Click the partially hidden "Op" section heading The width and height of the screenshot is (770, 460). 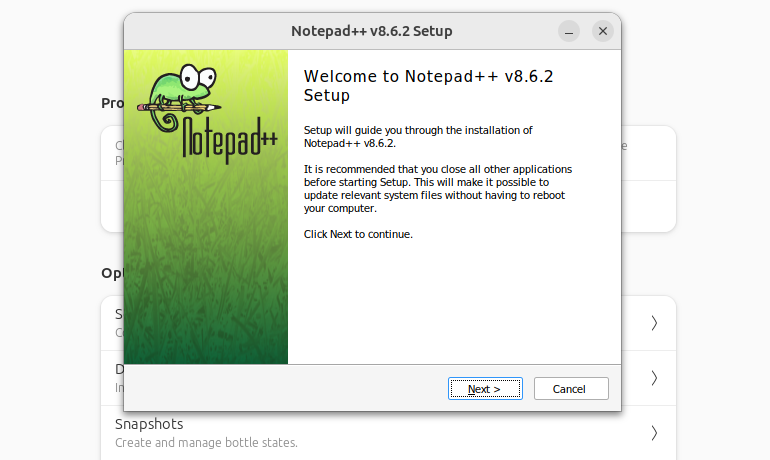point(111,273)
